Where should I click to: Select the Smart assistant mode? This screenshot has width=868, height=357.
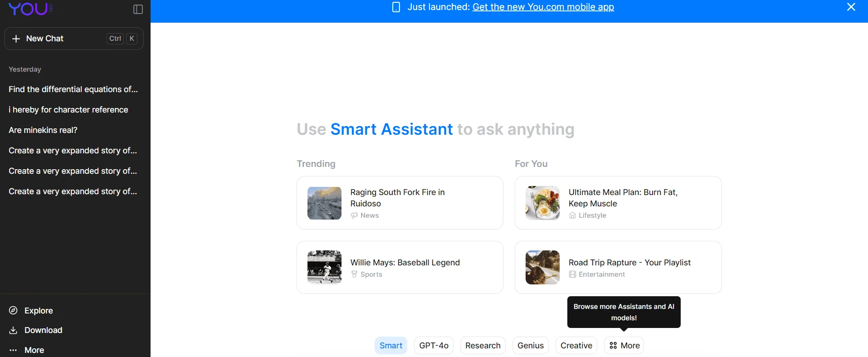pos(391,346)
